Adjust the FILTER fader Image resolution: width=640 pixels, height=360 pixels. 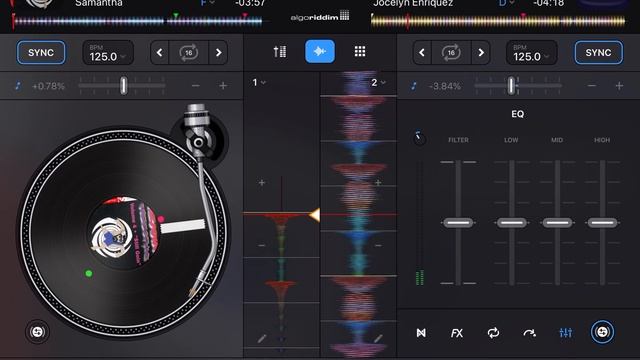(458, 222)
